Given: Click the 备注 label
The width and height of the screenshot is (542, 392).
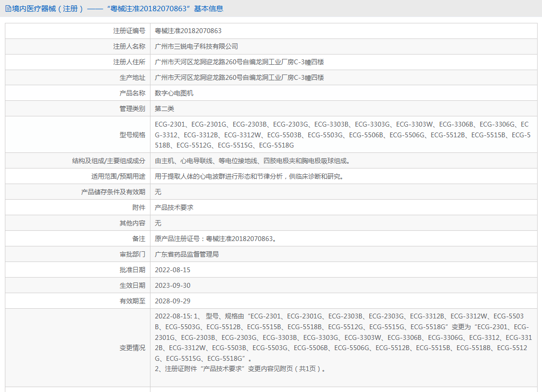Looking at the screenshot, I should [139, 239].
